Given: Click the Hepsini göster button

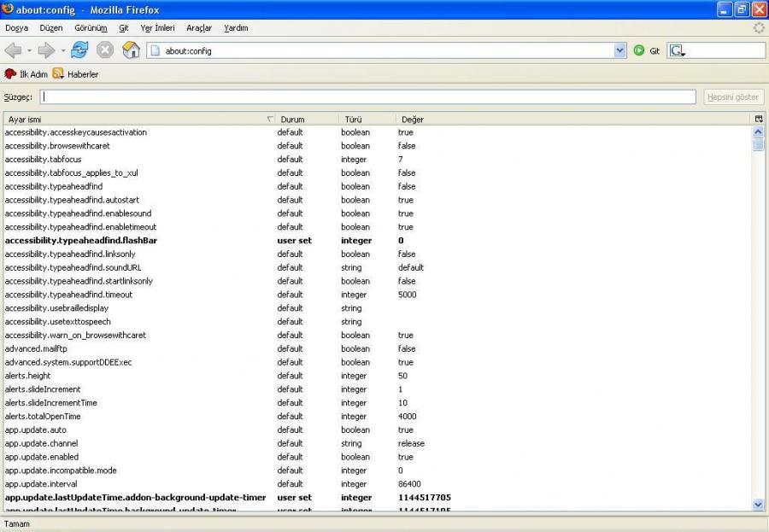Looking at the screenshot, I should (x=733, y=97).
